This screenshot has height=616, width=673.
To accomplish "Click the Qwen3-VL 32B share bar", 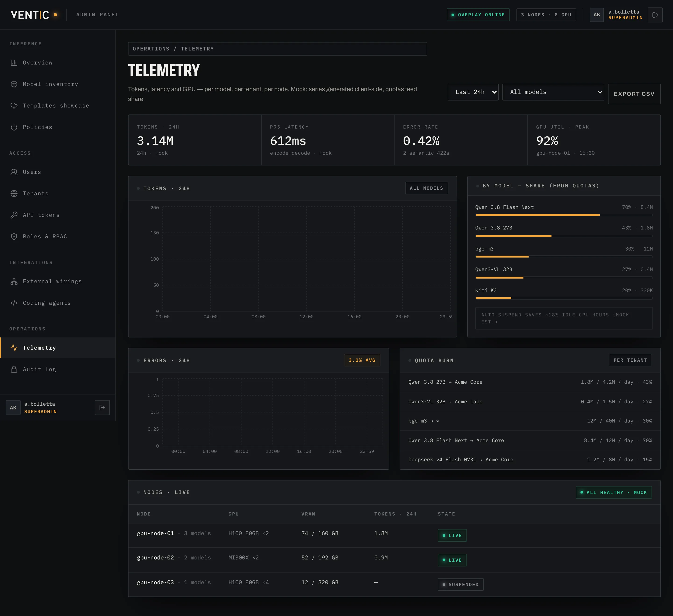I will (564, 277).
